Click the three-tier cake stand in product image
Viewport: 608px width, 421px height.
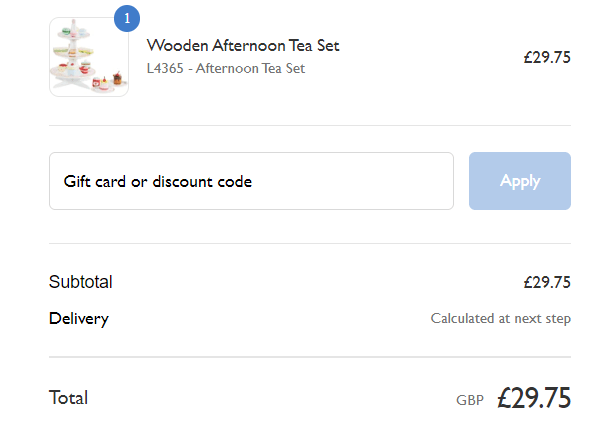(73, 53)
